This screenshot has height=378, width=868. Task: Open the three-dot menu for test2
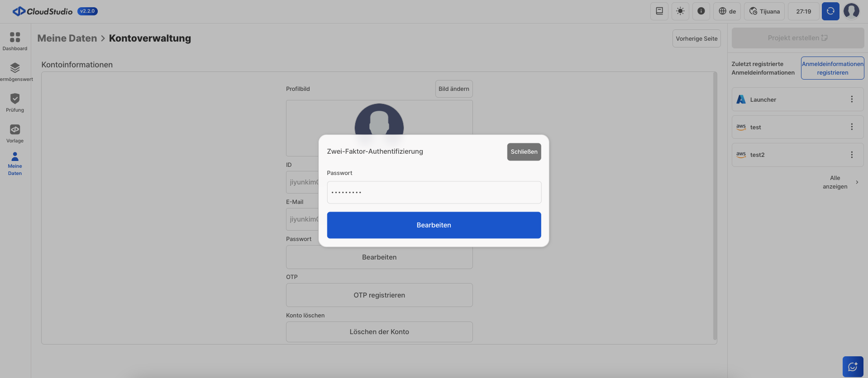pyautogui.click(x=851, y=155)
